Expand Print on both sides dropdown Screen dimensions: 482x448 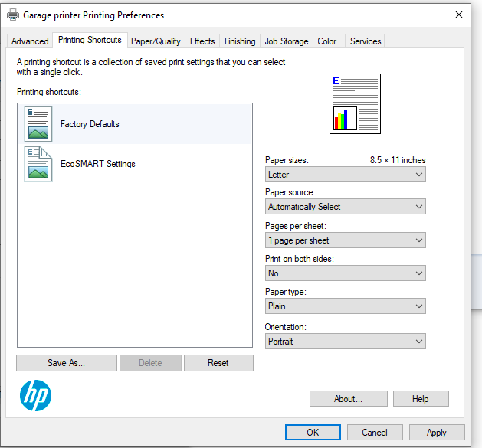pyautogui.click(x=345, y=273)
